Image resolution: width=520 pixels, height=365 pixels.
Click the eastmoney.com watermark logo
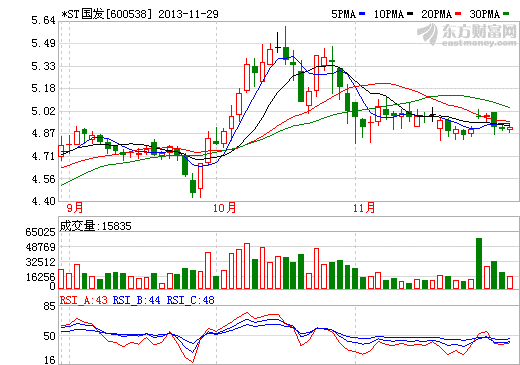(467, 34)
